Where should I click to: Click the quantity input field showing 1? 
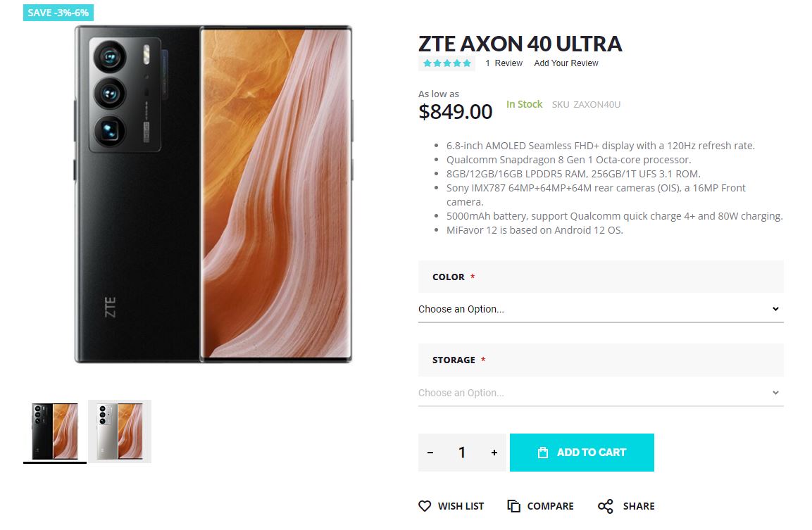[x=462, y=453]
